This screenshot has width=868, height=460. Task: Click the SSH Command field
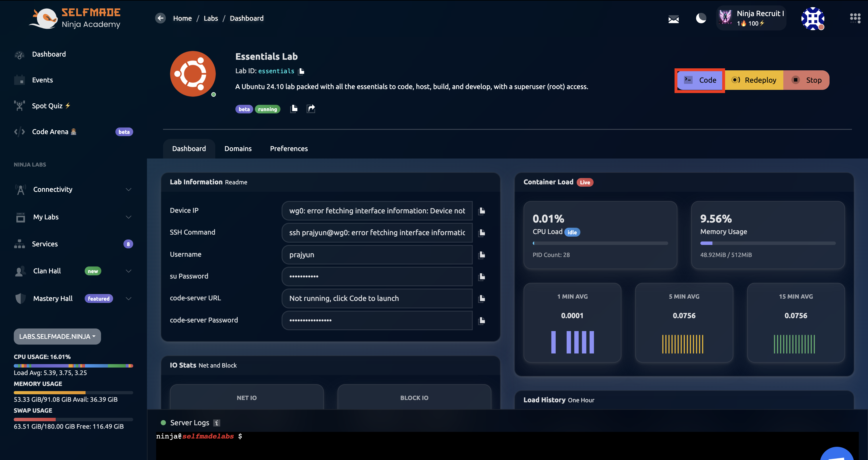coord(377,233)
